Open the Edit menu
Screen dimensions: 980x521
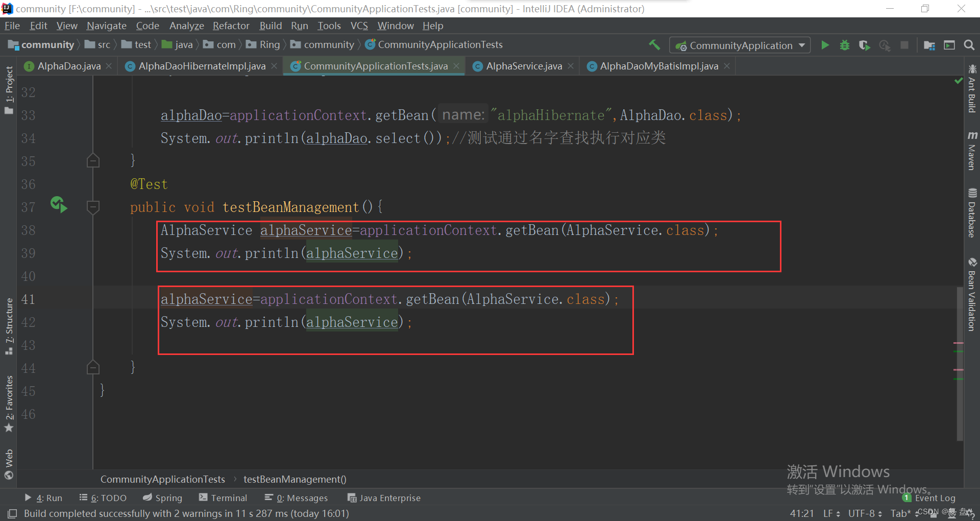tap(38, 26)
